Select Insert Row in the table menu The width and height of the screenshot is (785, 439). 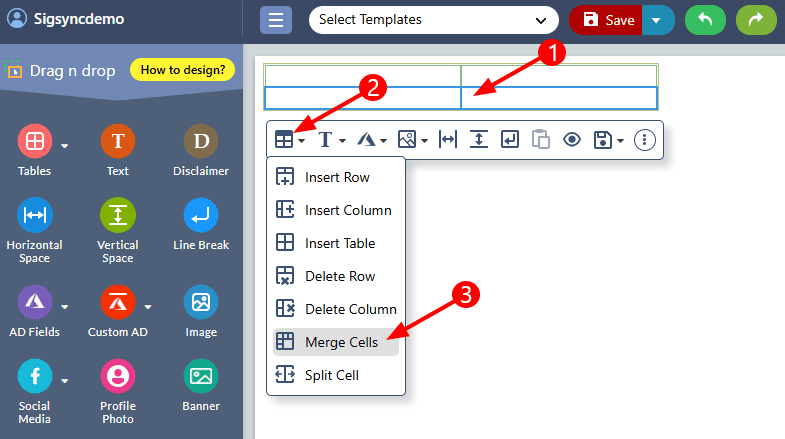coord(336,177)
